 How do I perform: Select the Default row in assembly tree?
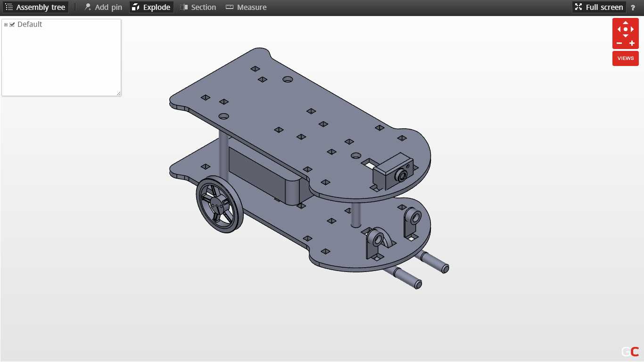point(30,25)
